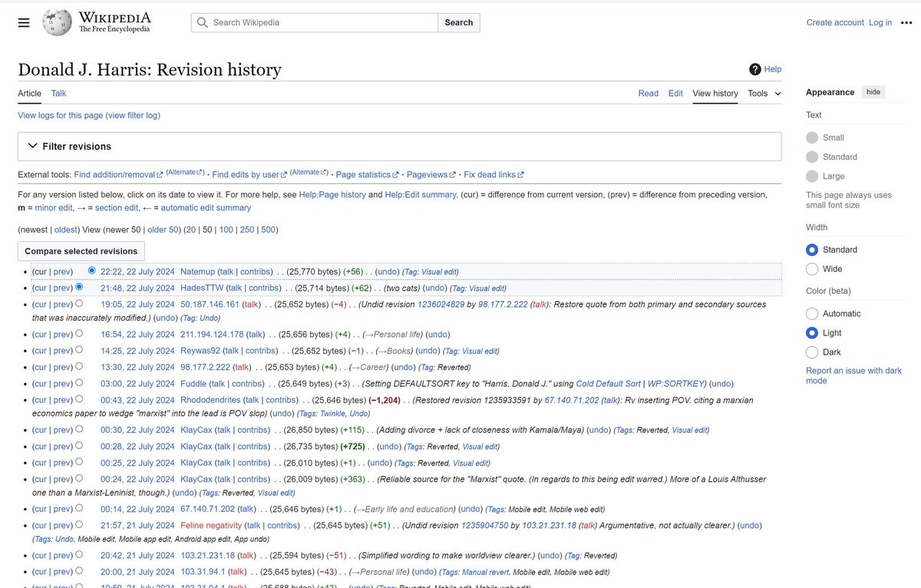The width and height of the screenshot is (921, 588).
Task: Open Reywas92 user page link
Action: (x=200, y=351)
